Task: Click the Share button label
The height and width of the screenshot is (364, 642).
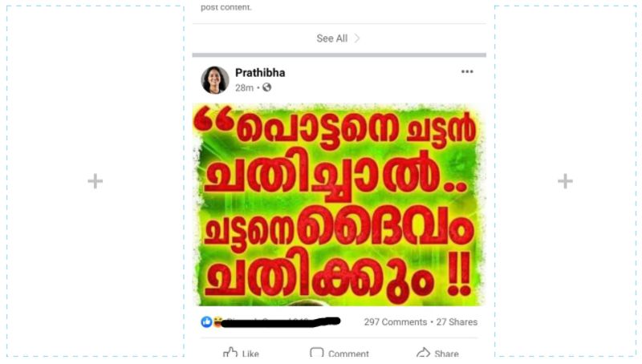Action: [447, 354]
